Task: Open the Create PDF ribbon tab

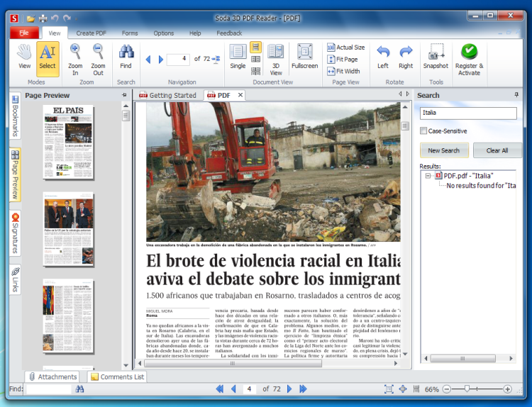Action: (90, 33)
